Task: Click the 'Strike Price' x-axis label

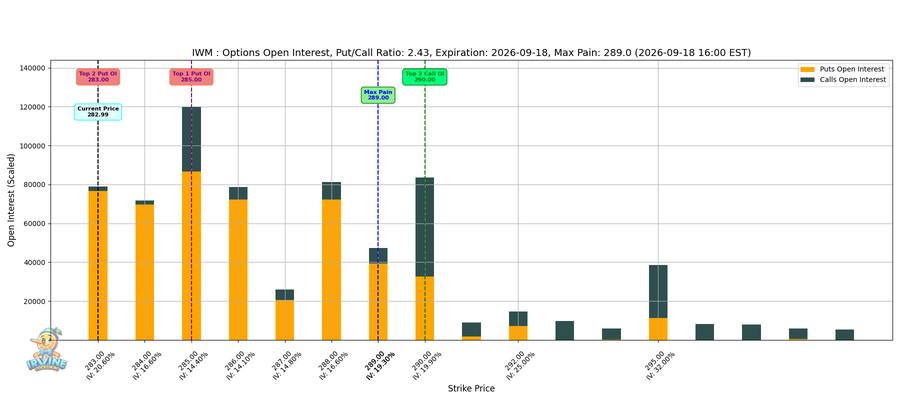Action: point(471,389)
